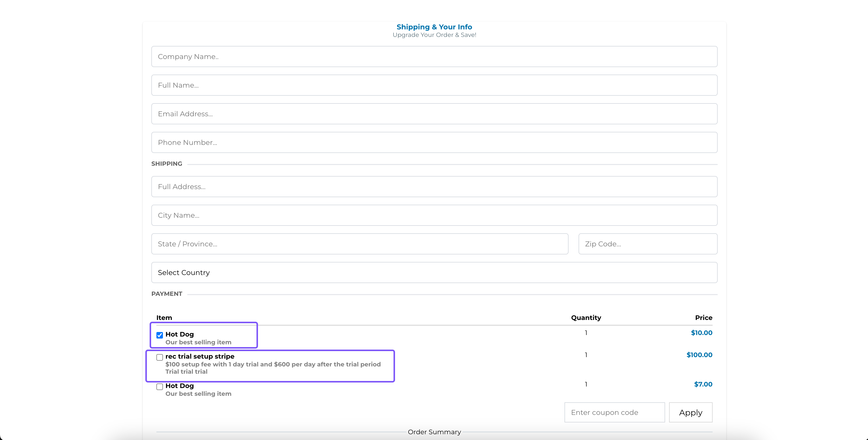Open the Select Country dropdown

tap(434, 272)
